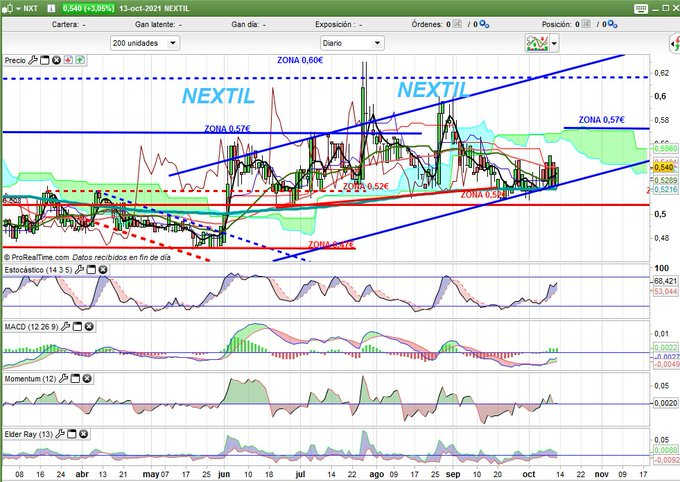The image size is (680, 482).
Task: Open the 200 unidades dropdown
Action: pyautogui.click(x=144, y=43)
